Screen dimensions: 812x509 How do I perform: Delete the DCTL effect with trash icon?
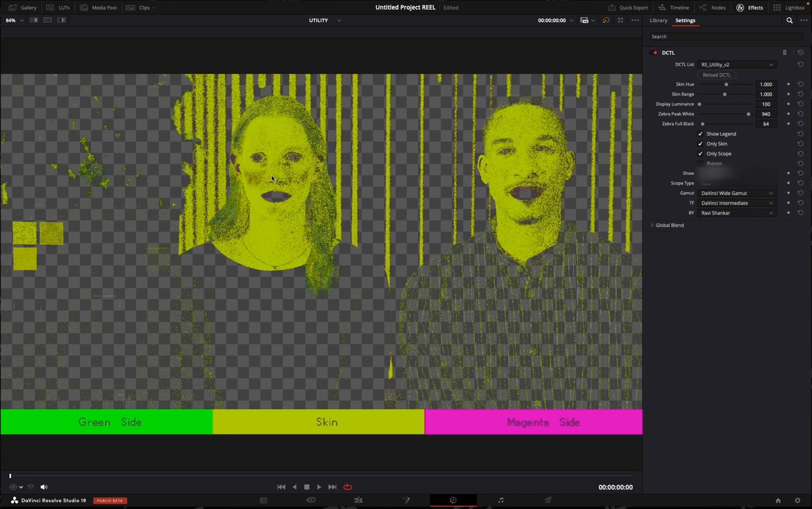point(784,52)
